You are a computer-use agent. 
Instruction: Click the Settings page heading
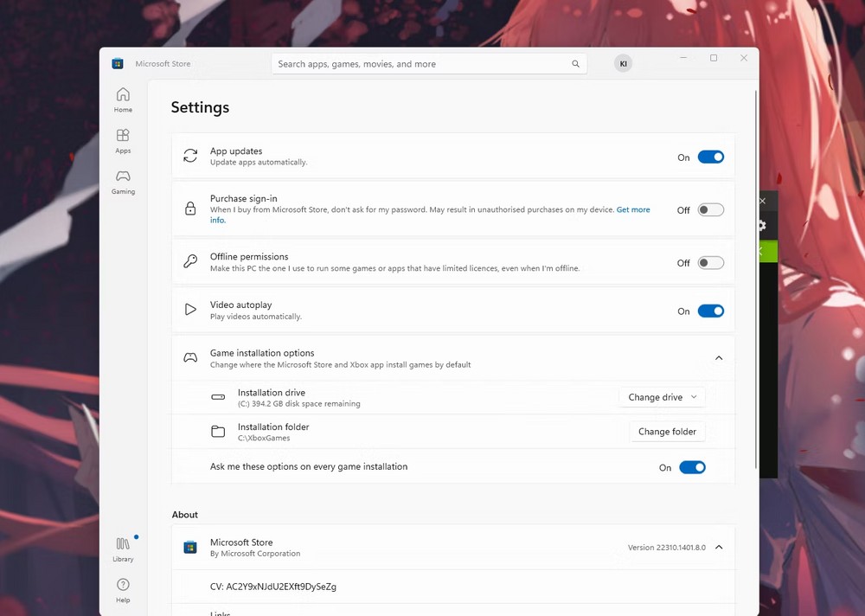(201, 107)
